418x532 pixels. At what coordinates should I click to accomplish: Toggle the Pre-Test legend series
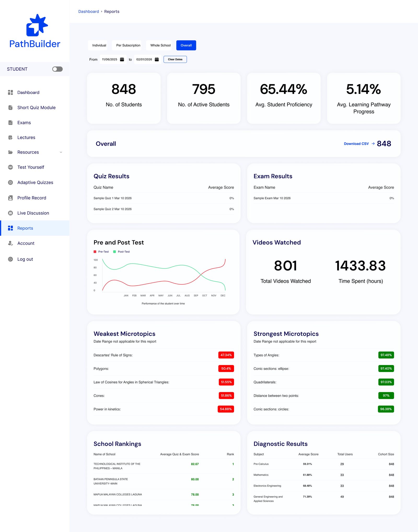(x=101, y=252)
